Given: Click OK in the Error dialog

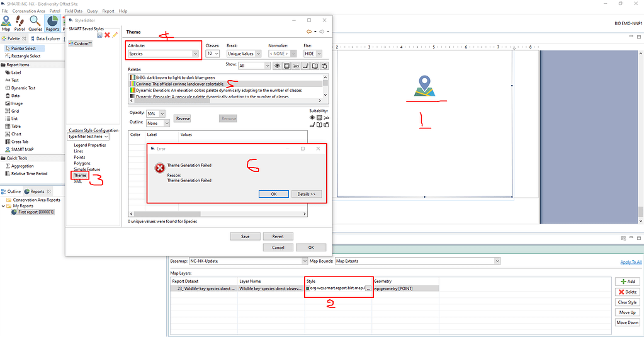Looking at the screenshot, I should [x=274, y=194].
